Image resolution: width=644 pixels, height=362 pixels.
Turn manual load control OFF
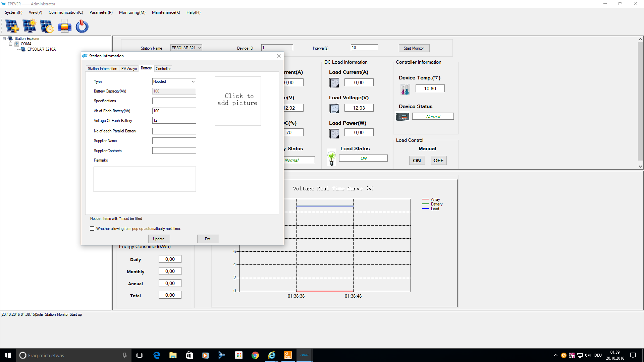point(438,161)
